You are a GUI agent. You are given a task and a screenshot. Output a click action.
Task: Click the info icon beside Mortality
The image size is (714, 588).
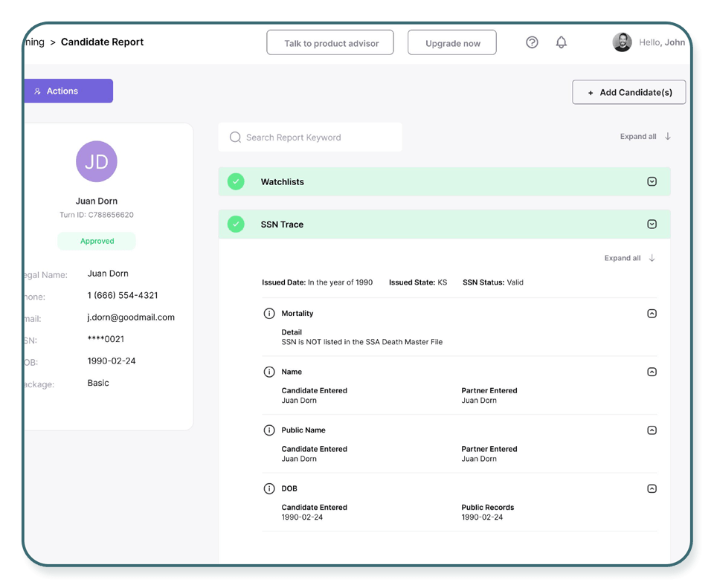[269, 313]
